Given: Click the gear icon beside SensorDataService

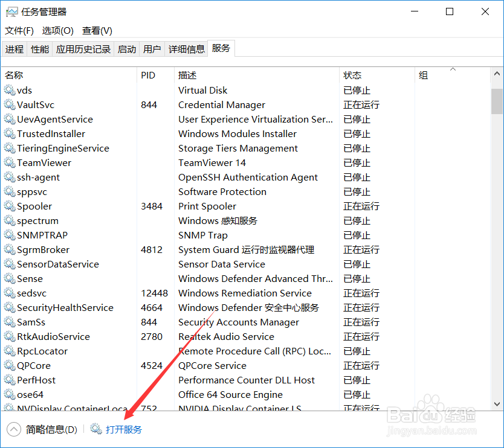Looking at the screenshot, I should pyautogui.click(x=10, y=264).
